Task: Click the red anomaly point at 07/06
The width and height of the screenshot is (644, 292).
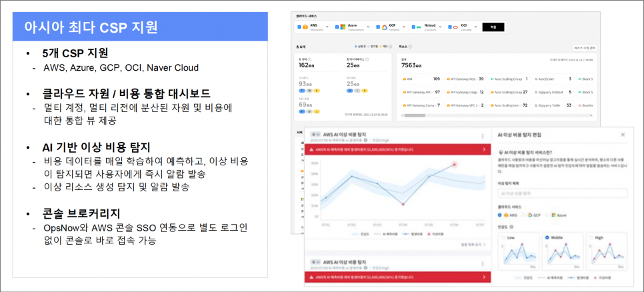Action: point(455,164)
